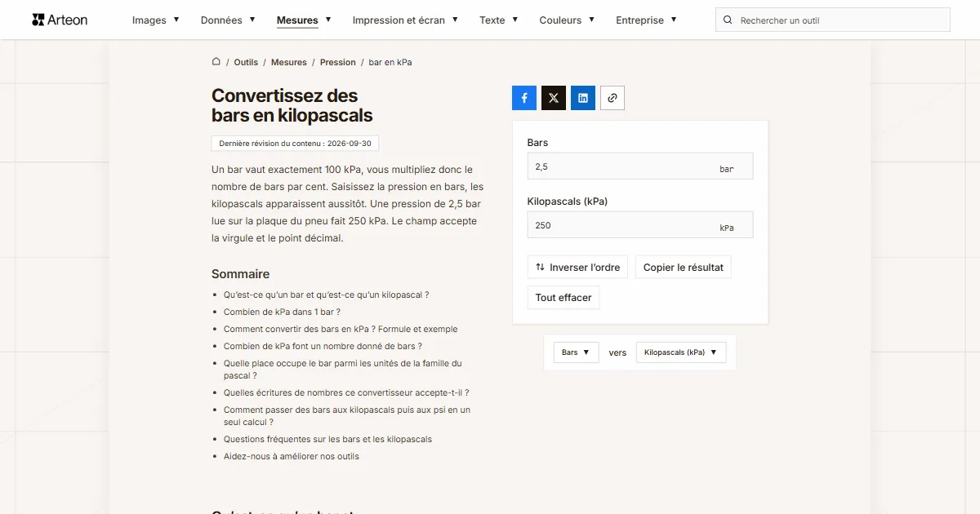This screenshot has width=980, height=514.
Task: Share the page on X
Action: (554, 98)
